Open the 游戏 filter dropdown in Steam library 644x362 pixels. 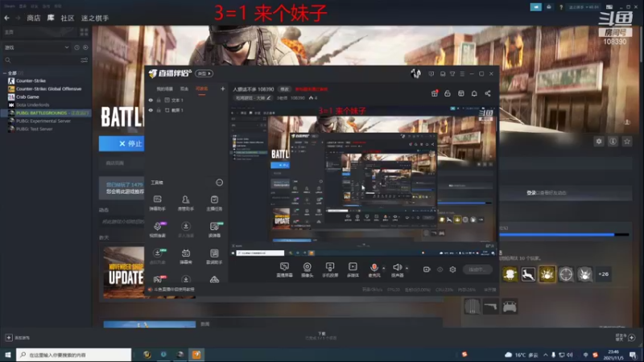tap(37, 47)
